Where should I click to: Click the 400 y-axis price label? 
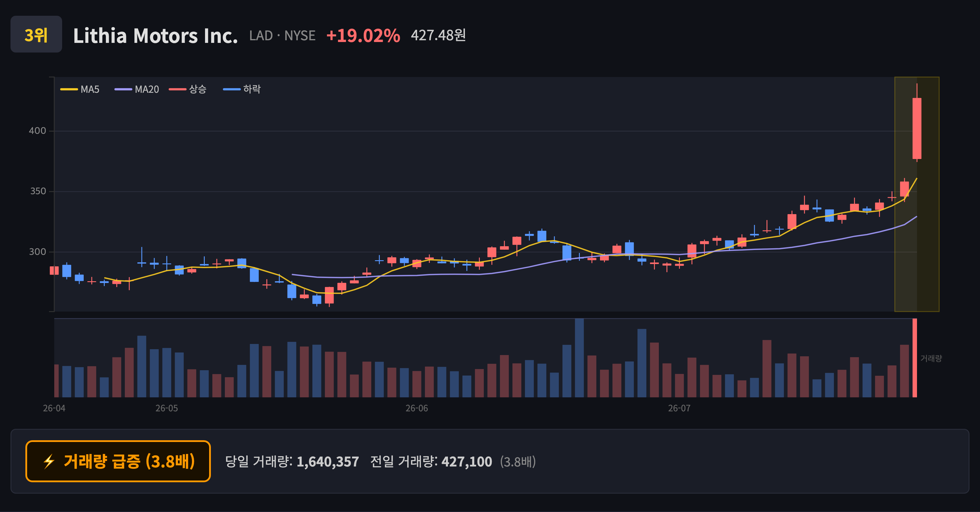(x=37, y=131)
